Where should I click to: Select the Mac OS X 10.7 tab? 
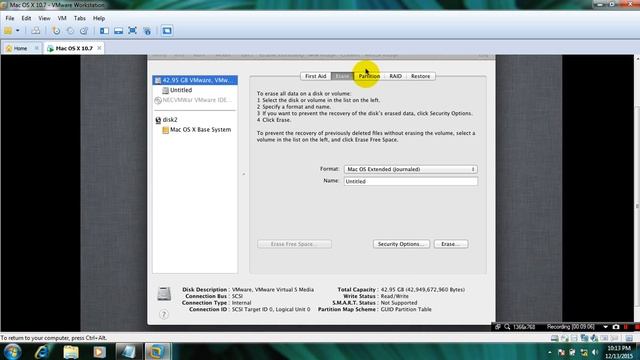coord(74,48)
